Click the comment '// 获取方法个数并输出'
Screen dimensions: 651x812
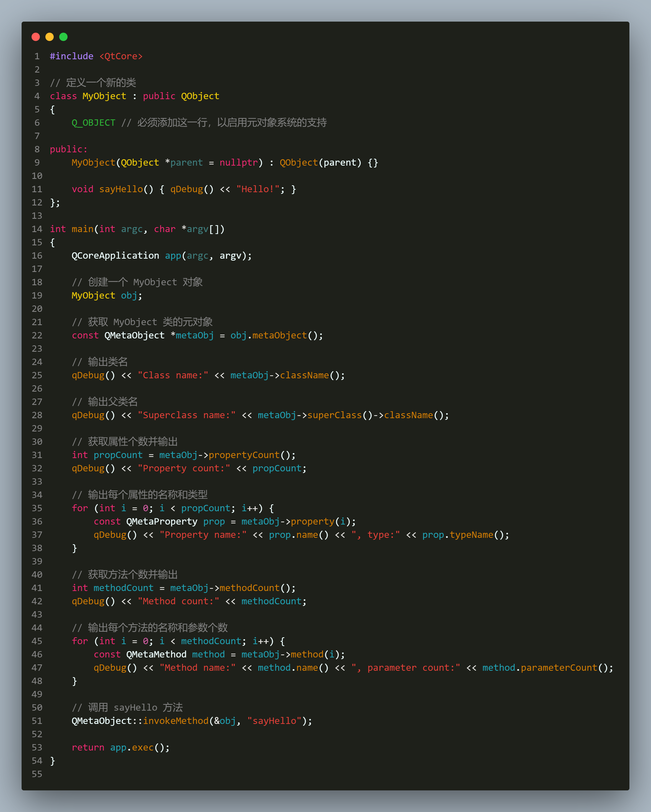[x=125, y=575]
